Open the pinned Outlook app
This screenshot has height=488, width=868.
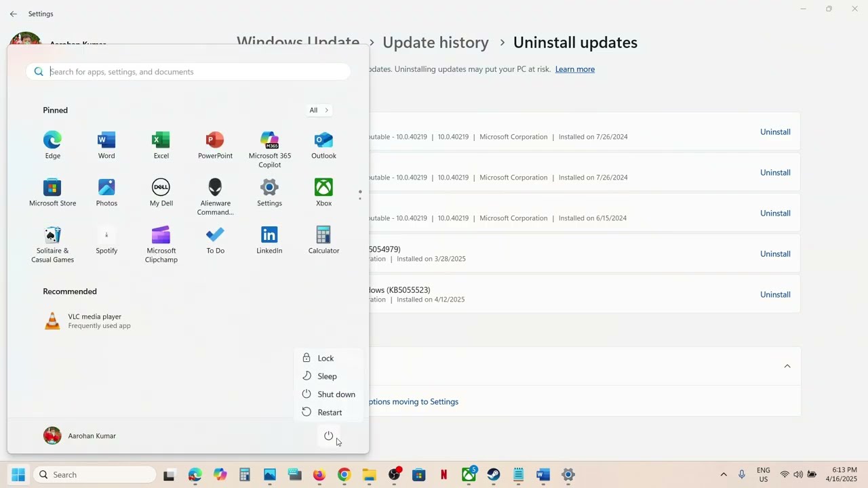pyautogui.click(x=323, y=146)
